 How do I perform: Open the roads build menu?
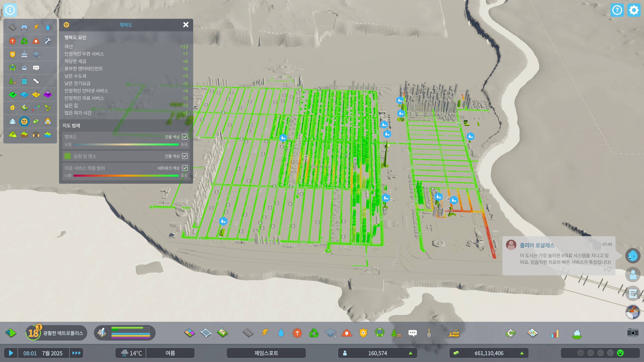pyautogui.click(x=248, y=333)
